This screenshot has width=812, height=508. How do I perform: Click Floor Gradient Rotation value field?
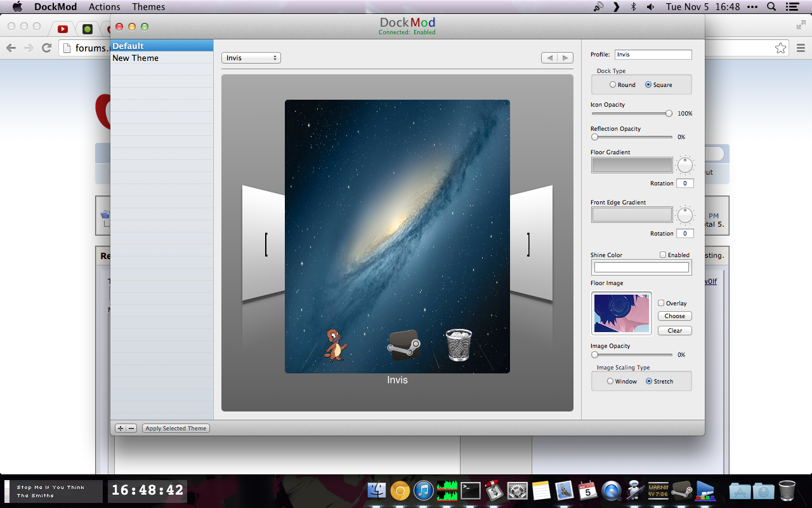[x=684, y=183]
